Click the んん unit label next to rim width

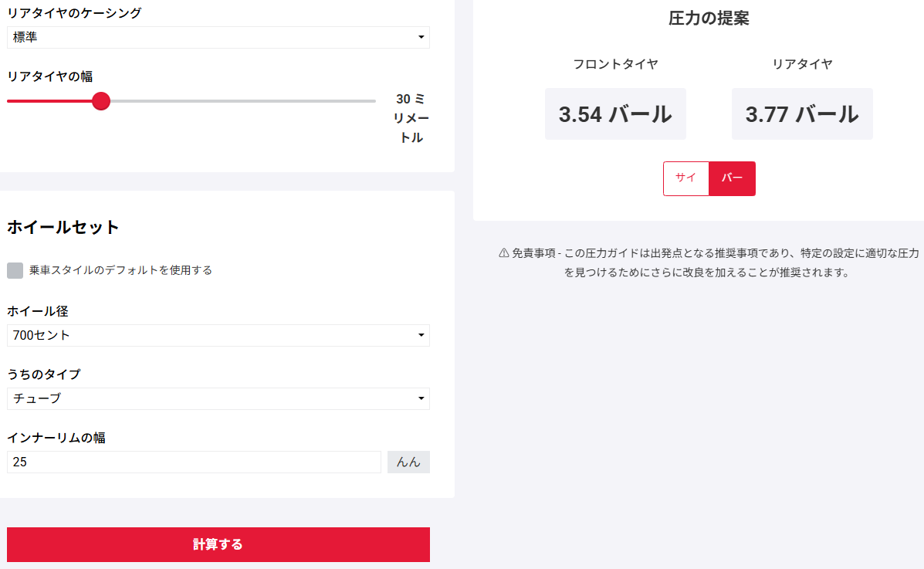(x=408, y=462)
